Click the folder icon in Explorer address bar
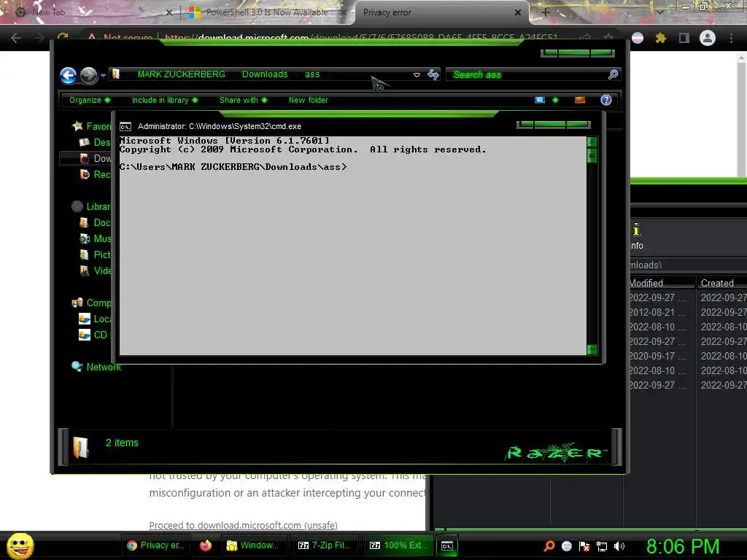 pyautogui.click(x=116, y=74)
